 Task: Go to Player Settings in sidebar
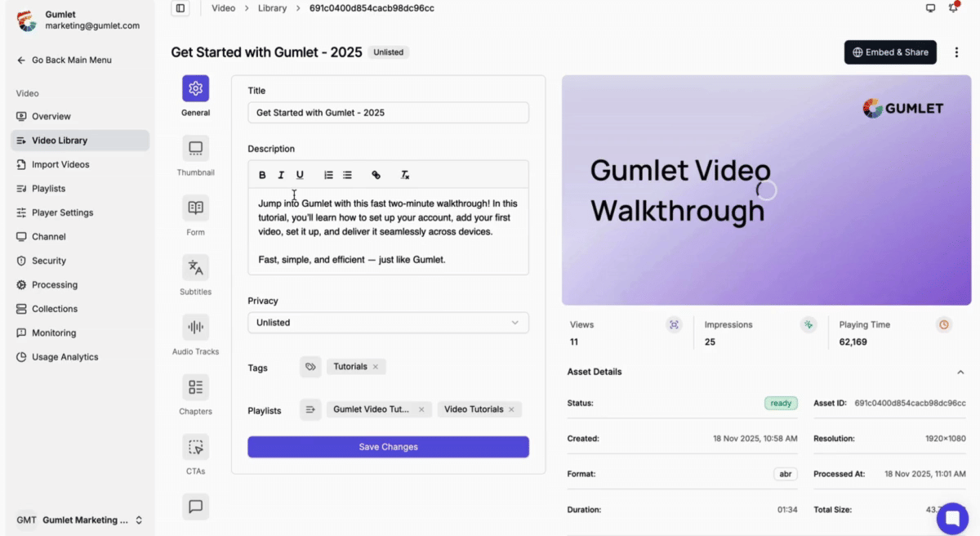(x=62, y=212)
